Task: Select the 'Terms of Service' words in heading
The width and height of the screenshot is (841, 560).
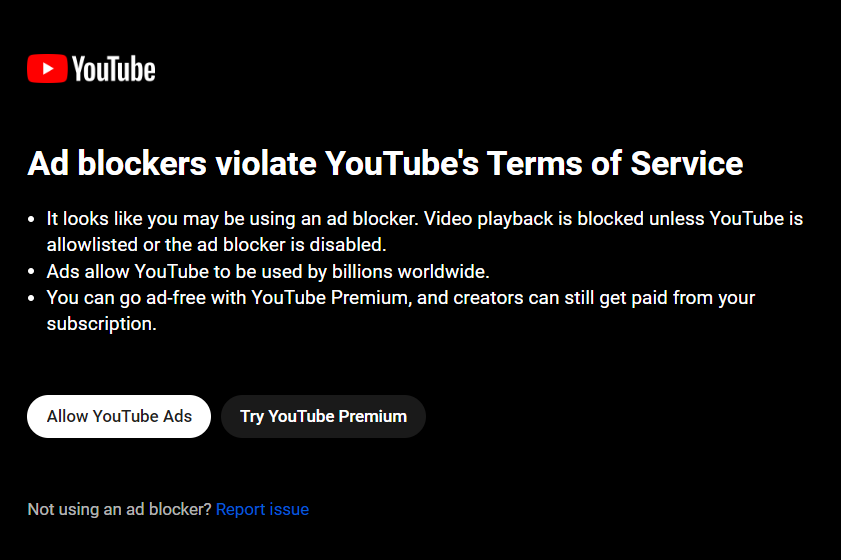Action: [615, 163]
